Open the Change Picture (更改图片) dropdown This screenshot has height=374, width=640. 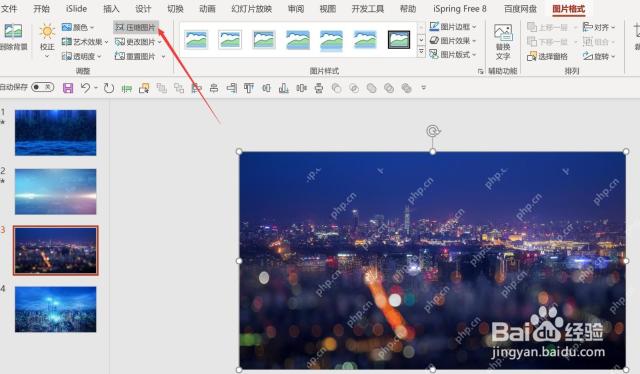pos(138,42)
